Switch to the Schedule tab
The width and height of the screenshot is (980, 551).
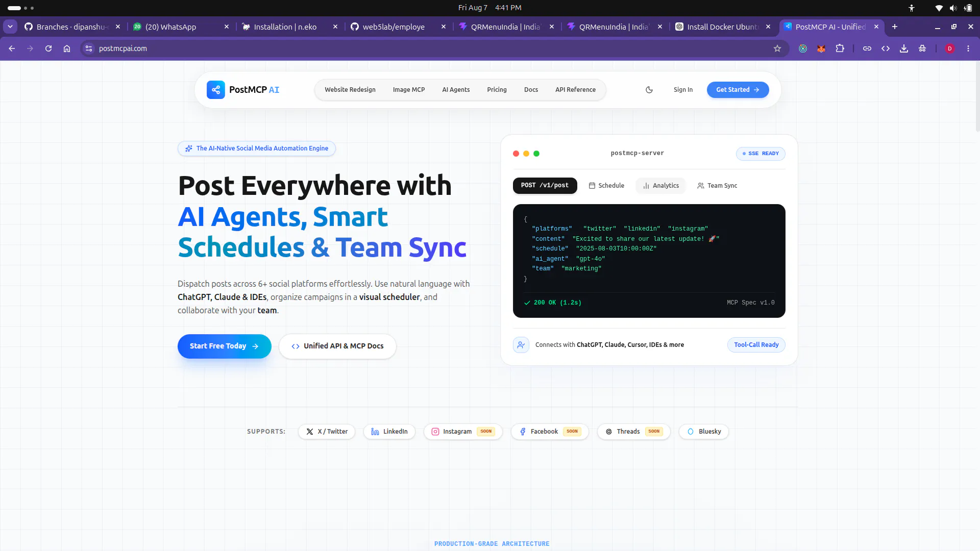tap(606, 186)
